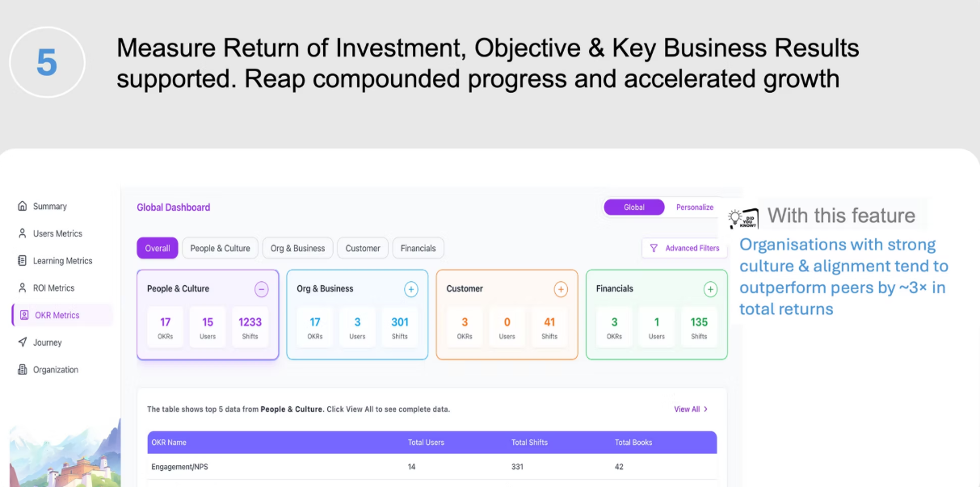Click the Advanced Filters funnel icon

tap(654, 248)
